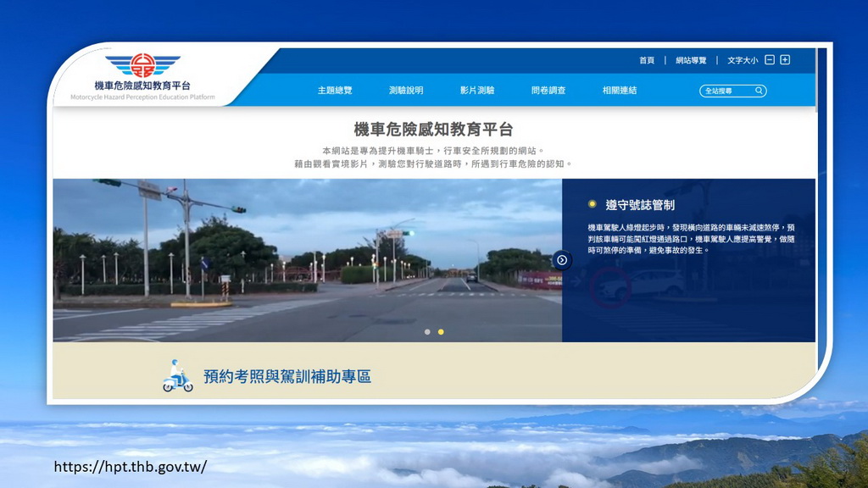Open 預約考照與駕訓補助專區 banner
This screenshot has height=488, width=868.
pyautogui.click(x=287, y=377)
